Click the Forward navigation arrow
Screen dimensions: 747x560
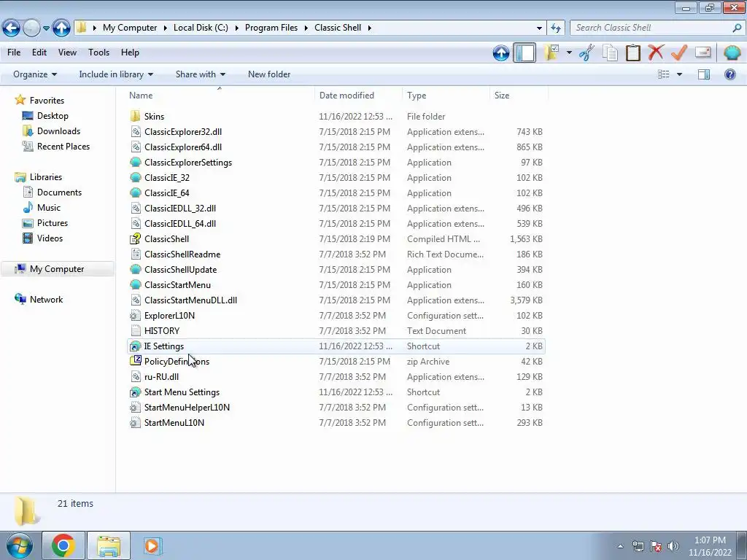point(31,28)
